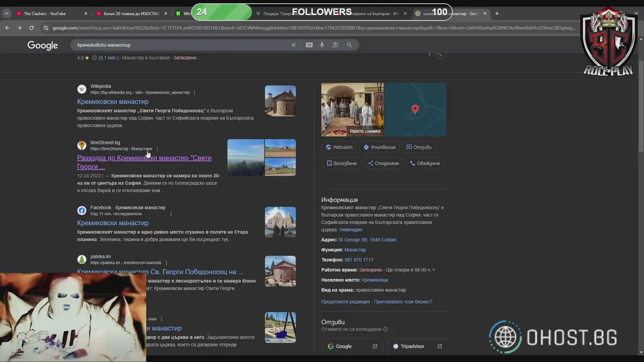Click the share icon atop knowledge panel
Image resolution: width=644 pixels, height=362 pixels.
440,54
